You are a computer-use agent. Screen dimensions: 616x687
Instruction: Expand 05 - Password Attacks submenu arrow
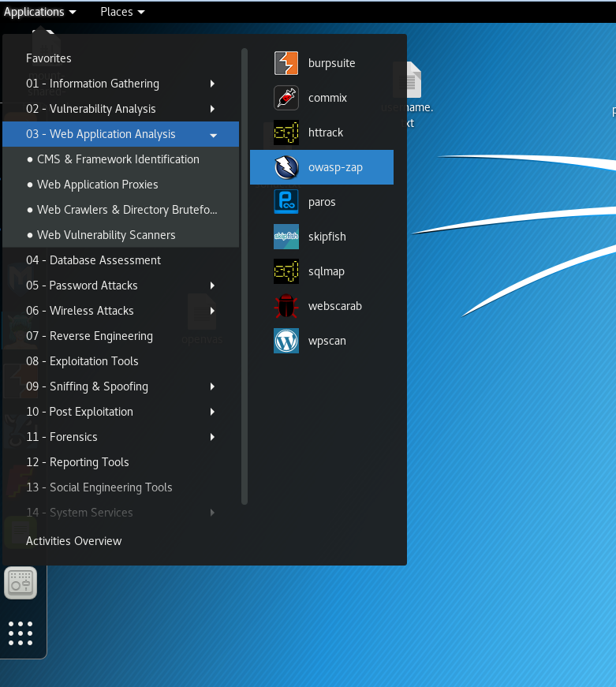tap(212, 286)
